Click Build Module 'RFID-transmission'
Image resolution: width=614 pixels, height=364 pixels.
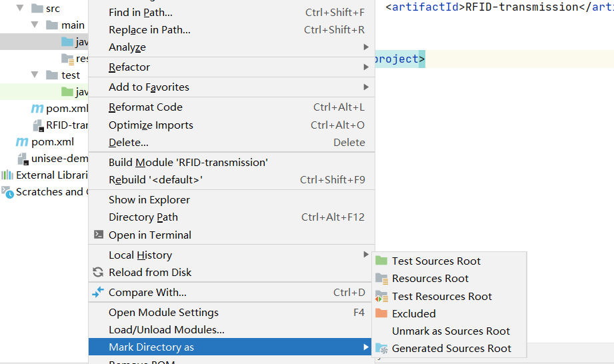(x=188, y=162)
